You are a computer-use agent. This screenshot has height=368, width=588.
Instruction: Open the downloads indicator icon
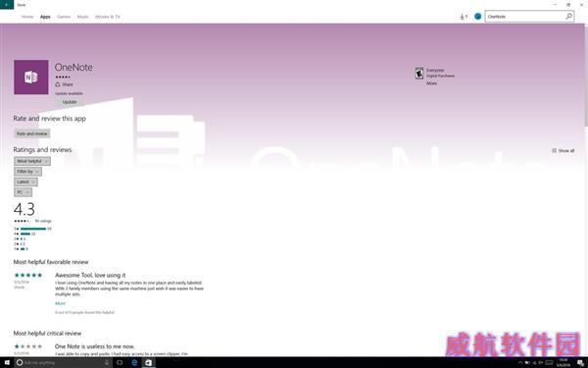(x=464, y=17)
